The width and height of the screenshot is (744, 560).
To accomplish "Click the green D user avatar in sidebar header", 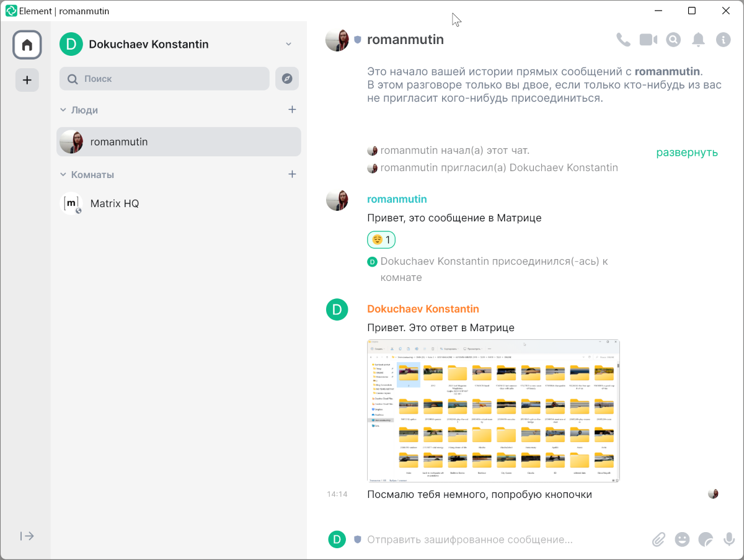I will coord(71,44).
